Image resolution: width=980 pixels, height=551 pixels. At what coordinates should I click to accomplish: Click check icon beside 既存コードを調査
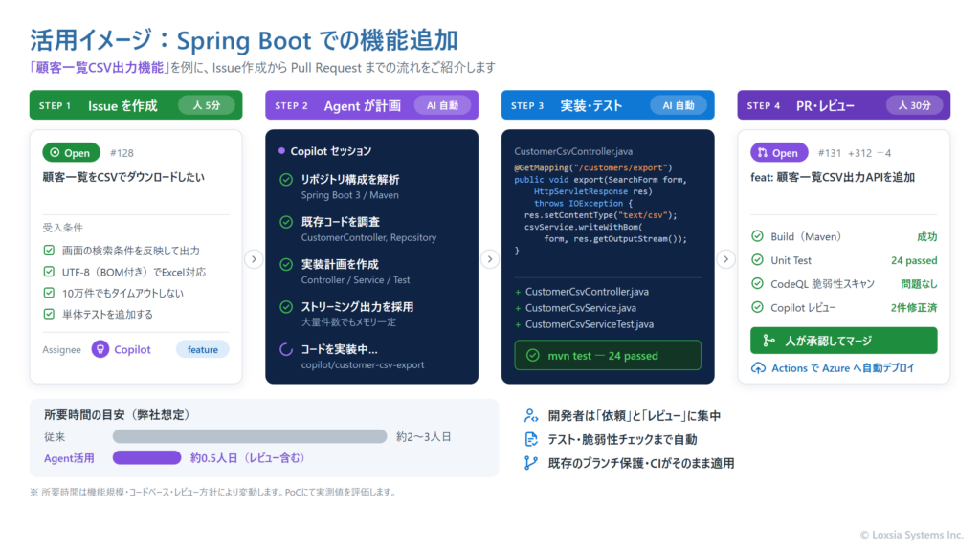(x=286, y=222)
